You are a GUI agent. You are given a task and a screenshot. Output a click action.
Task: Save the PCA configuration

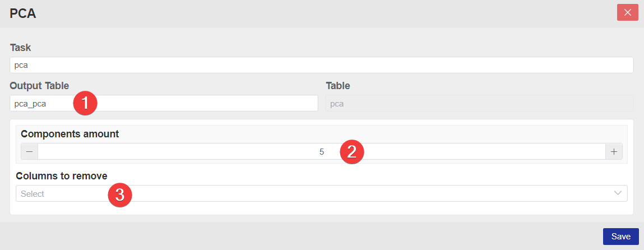pyautogui.click(x=620, y=237)
